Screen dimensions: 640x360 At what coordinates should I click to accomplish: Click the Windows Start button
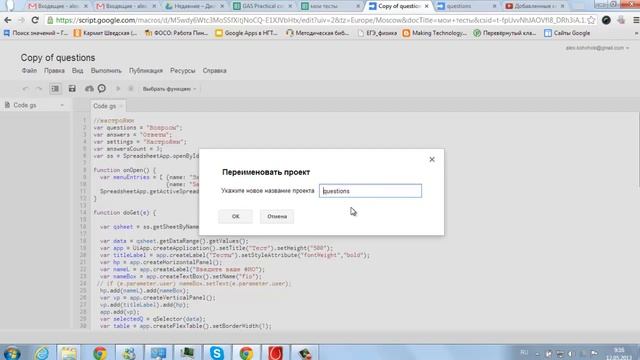11,353
